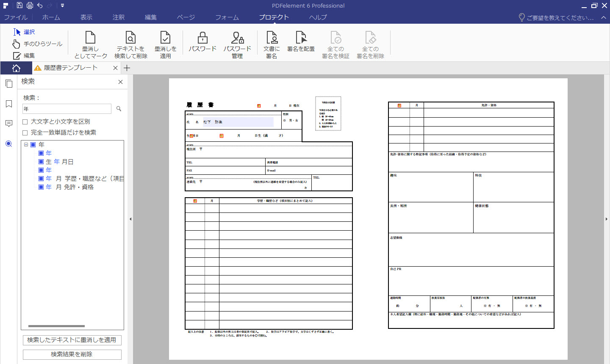Collapse the 年 results tree root
610x364 pixels.
[x=26, y=144]
